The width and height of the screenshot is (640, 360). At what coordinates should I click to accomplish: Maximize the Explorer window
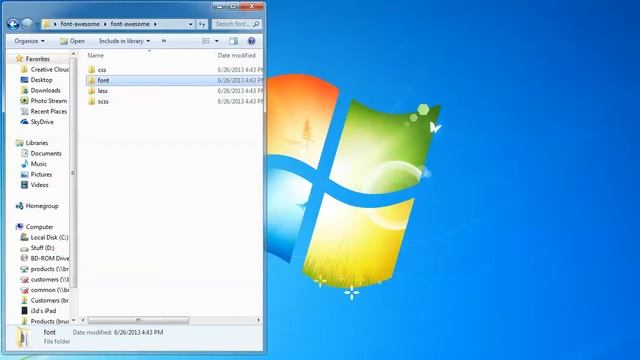pos(233,6)
